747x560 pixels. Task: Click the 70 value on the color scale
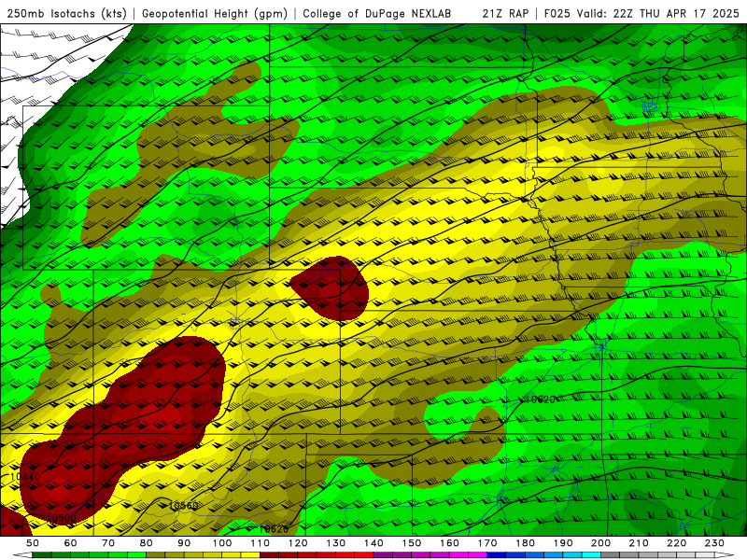click(108, 543)
